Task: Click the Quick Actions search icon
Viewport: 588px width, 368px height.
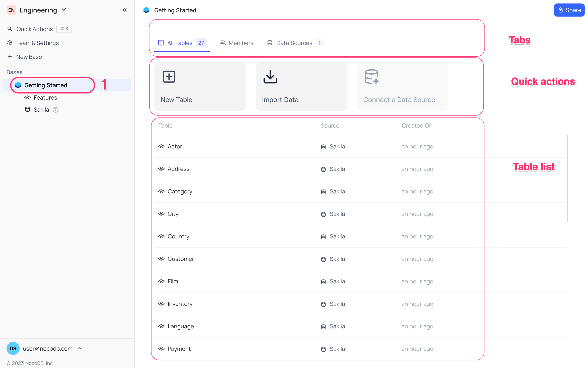Action: 10,29
